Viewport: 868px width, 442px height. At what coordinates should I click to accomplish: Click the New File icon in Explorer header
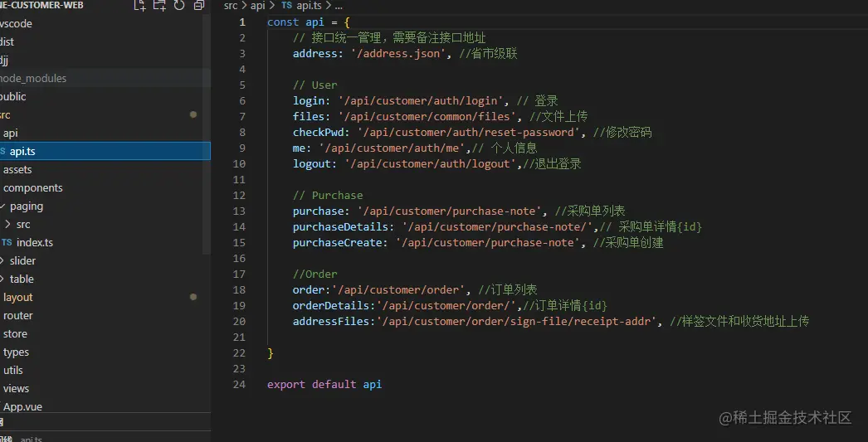(x=140, y=6)
